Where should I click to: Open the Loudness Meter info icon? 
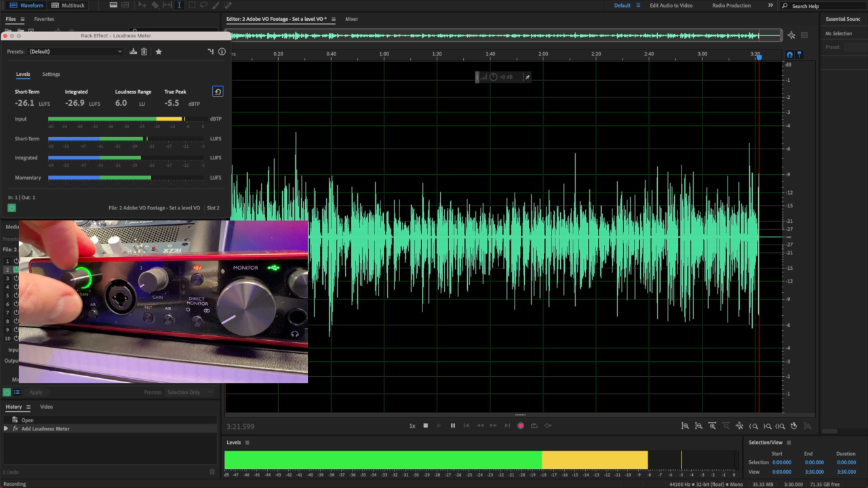222,52
